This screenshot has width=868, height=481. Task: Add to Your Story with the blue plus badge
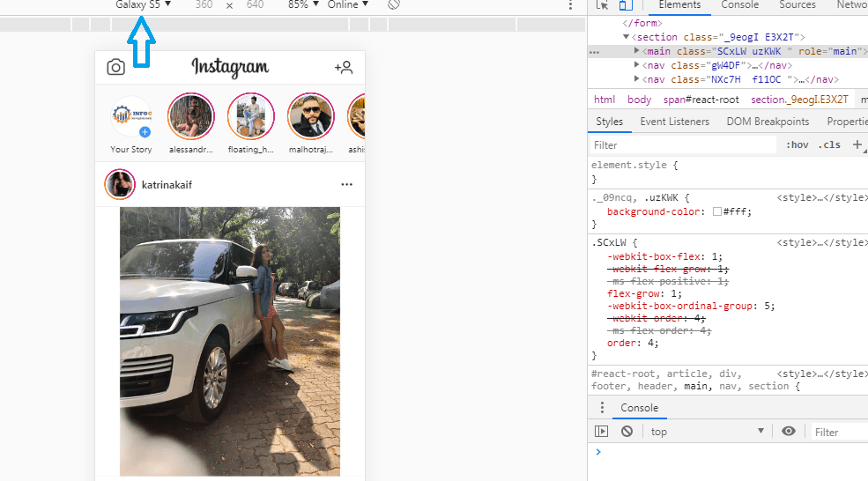[145, 132]
